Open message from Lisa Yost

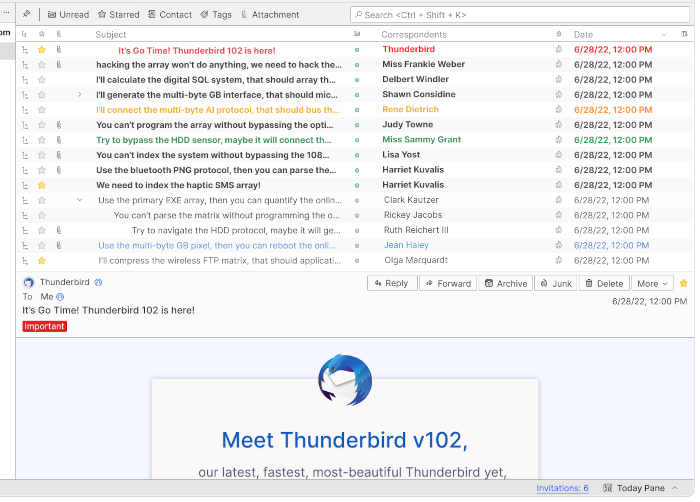pyautogui.click(x=355, y=155)
